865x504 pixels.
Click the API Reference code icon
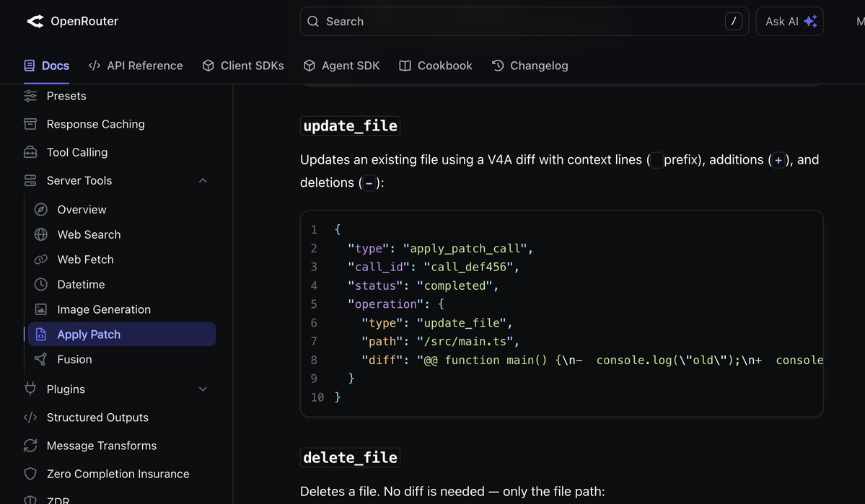coord(95,66)
